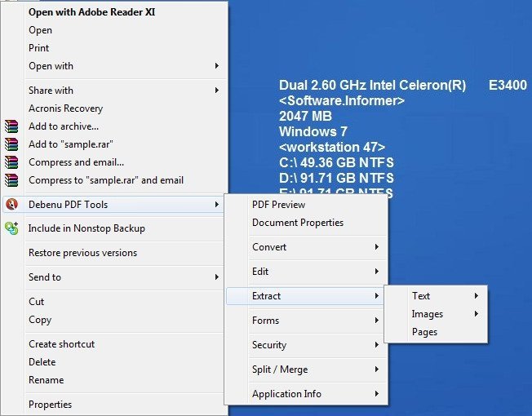Choose Open with Adobe Reader XI
The image size is (532, 416).
click(x=114, y=12)
